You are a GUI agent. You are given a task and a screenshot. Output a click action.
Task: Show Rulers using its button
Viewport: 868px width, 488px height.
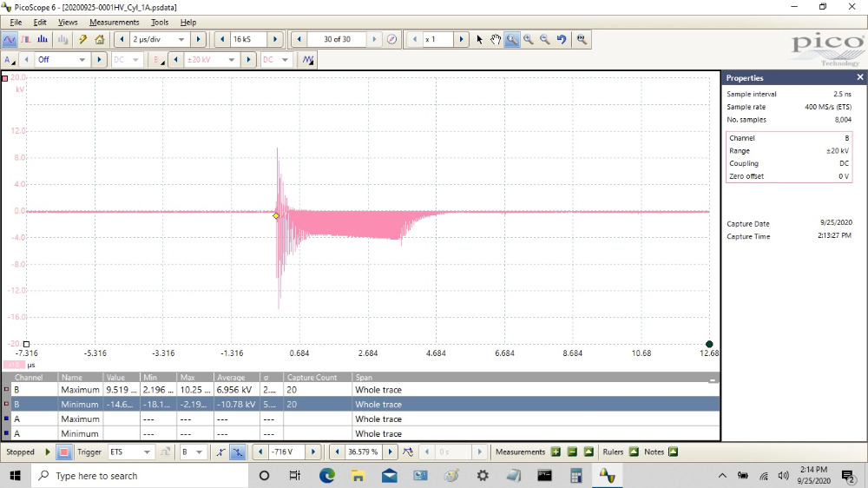(634, 452)
